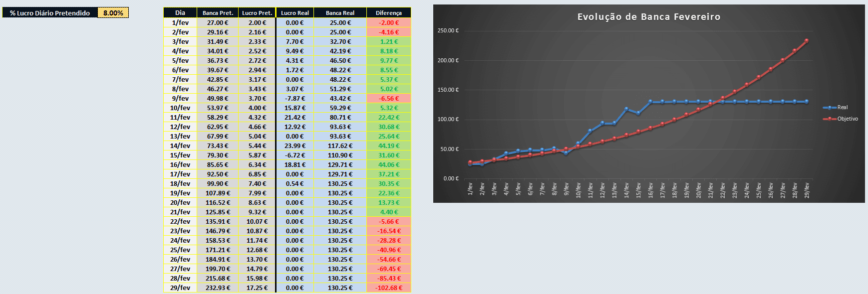Select the 'Dia' column header

click(x=180, y=12)
